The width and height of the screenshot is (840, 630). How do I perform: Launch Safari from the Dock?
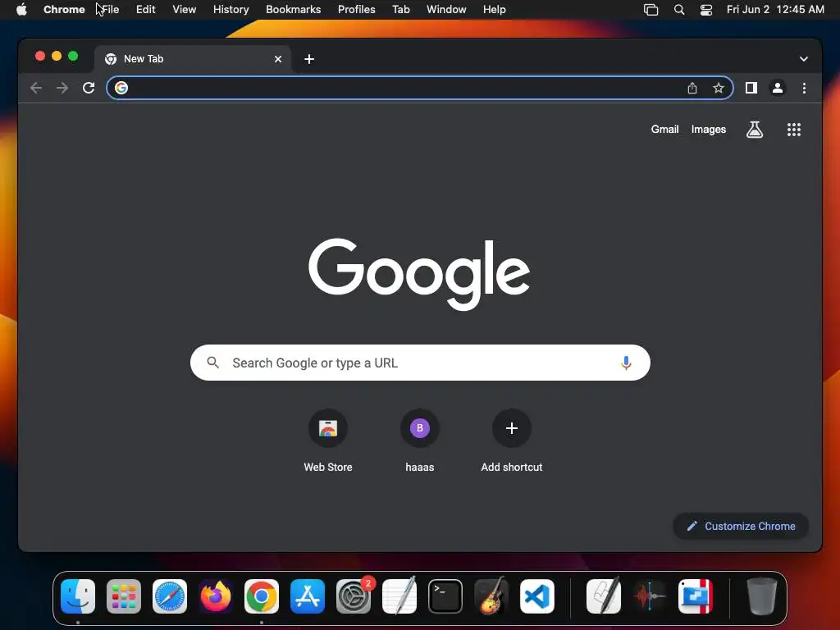pyautogui.click(x=170, y=596)
